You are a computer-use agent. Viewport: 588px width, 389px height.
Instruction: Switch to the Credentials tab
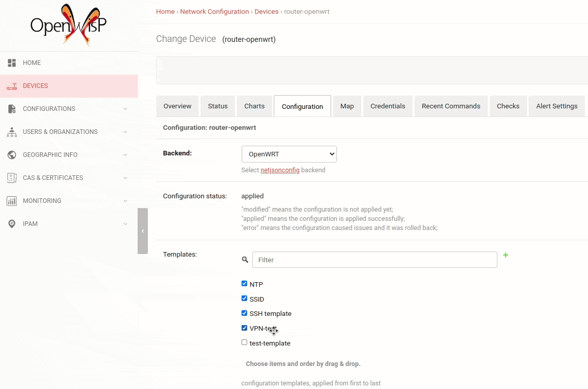(x=387, y=106)
